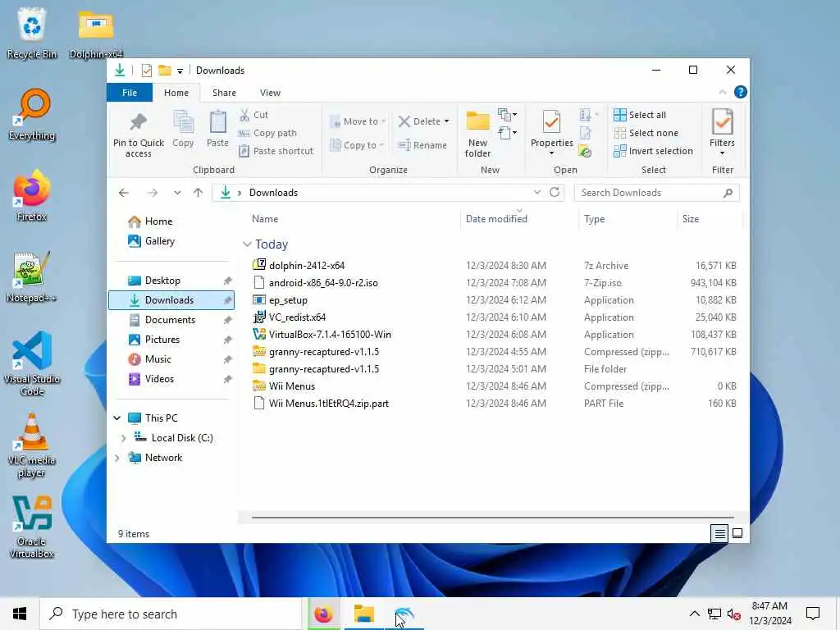Select android-x86_64-9.0-r2.iso file
The width and height of the screenshot is (840, 630).
(323, 283)
